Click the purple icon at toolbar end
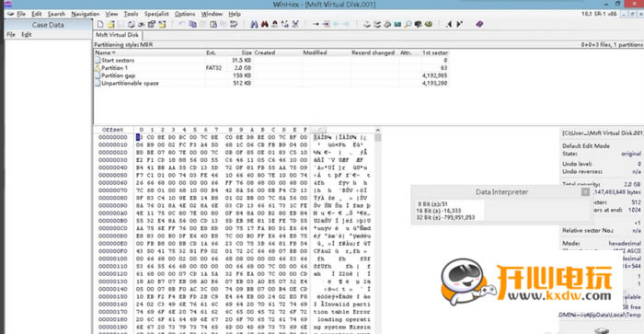This screenshot has height=334, width=644. [479, 25]
